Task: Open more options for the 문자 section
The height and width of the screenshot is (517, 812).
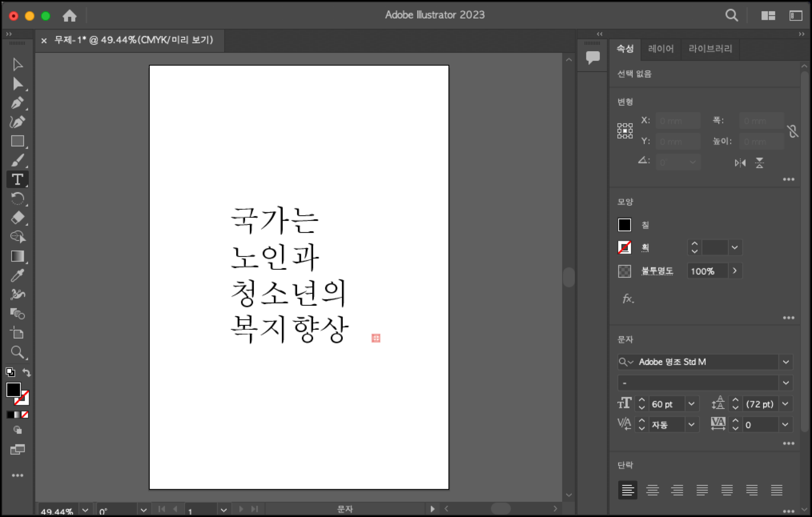Action: (789, 443)
